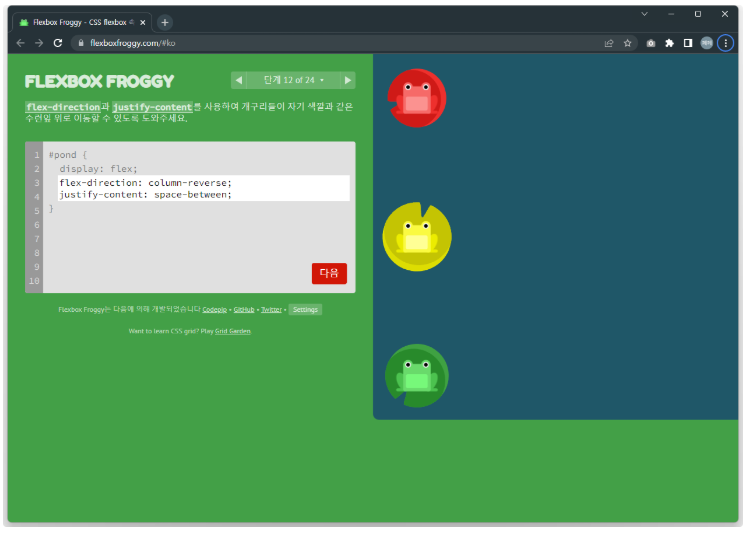750x533 pixels.
Task: Click the FLEXBOX FROGGY title
Action: 99,81
